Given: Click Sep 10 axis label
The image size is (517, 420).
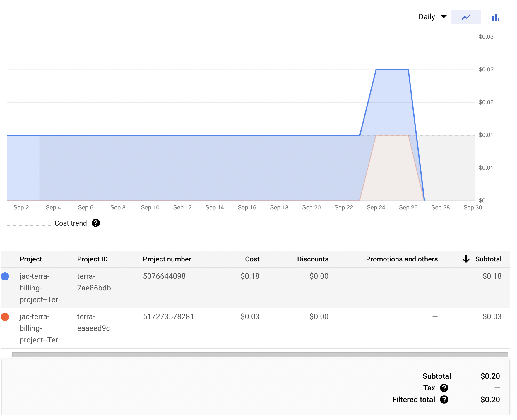Looking at the screenshot, I should click(150, 207).
